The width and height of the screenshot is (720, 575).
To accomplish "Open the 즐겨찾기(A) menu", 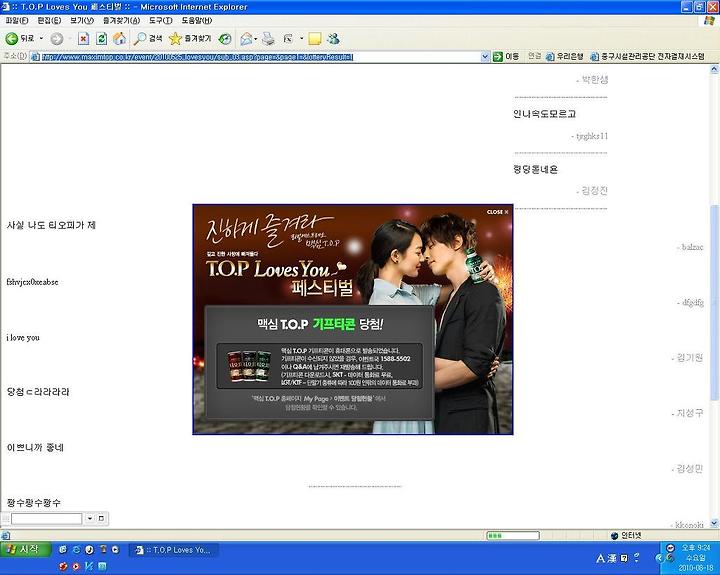I will coord(121,21).
